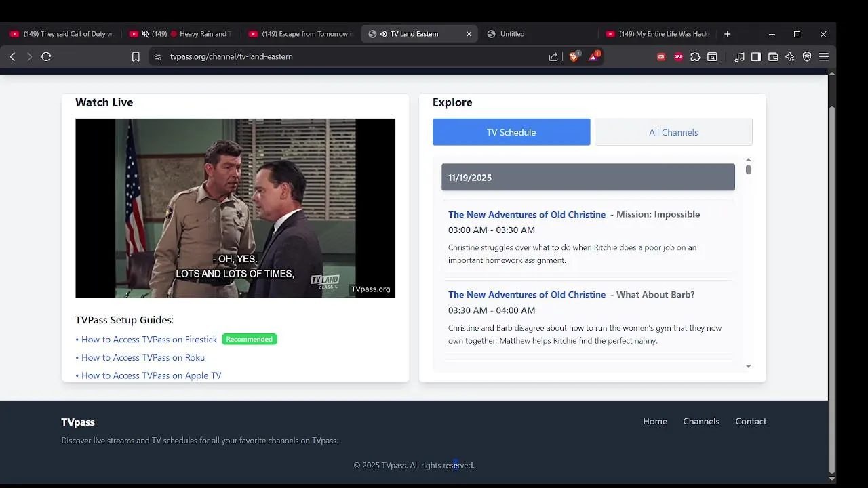The height and width of the screenshot is (488, 868).
Task: Click the live video player
Action: (235, 208)
